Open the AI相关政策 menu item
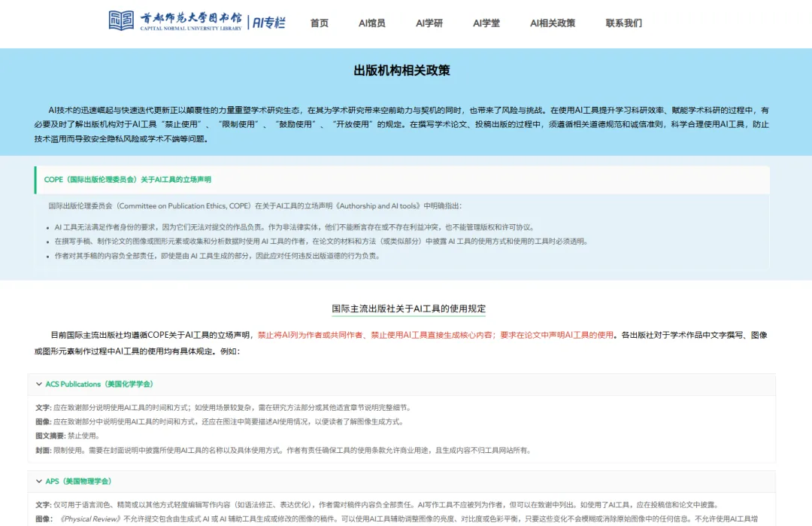Viewport: 812px width, 526px height. tap(553, 23)
